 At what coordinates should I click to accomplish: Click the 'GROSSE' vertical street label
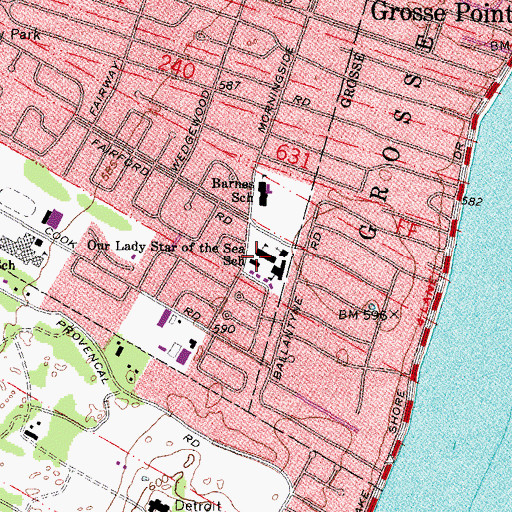[x=353, y=80]
